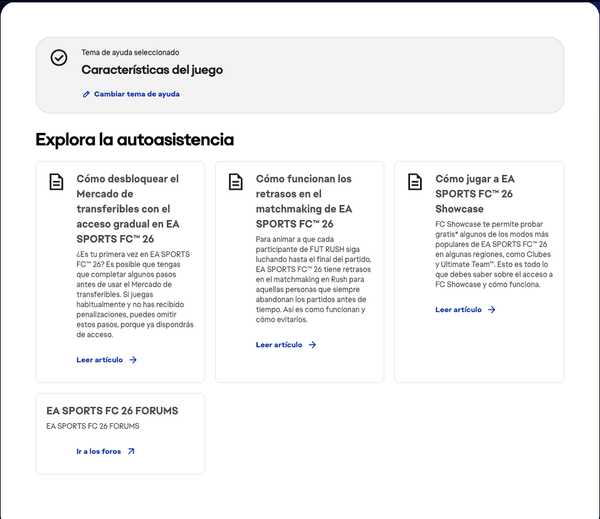Viewport: 600px width, 519px height.
Task: Select the Cómo jugar a EA SPORTS FC 26 Showcase title
Action: click(x=474, y=194)
